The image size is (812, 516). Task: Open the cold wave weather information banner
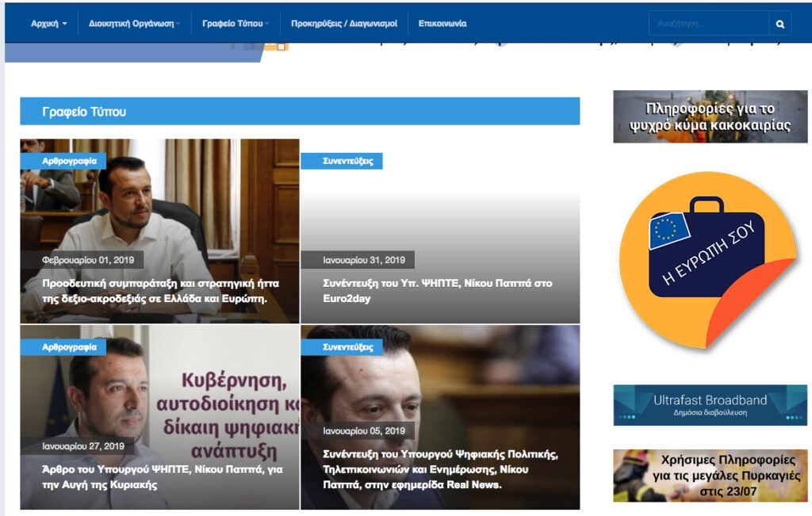[x=710, y=117]
